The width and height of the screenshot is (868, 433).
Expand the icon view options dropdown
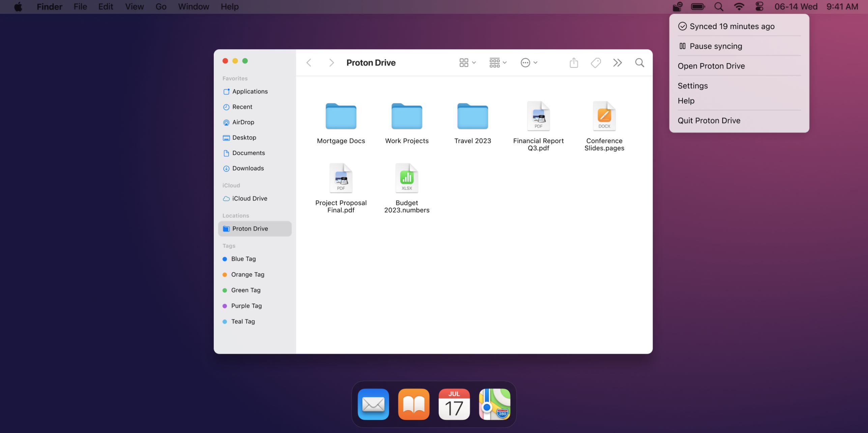467,63
